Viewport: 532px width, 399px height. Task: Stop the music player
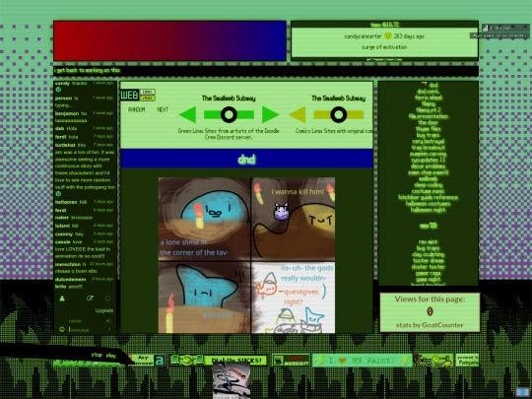coord(97,355)
